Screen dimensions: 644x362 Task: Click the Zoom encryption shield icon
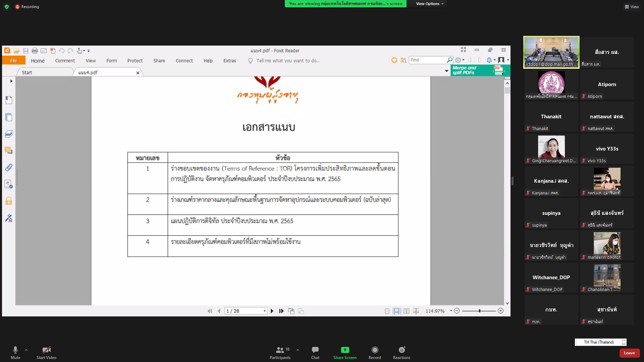coord(7,7)
